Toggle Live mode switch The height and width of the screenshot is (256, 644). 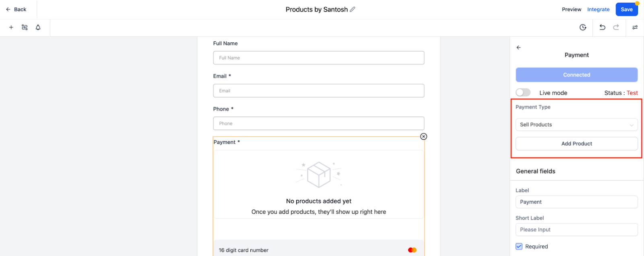pos(523,93)
